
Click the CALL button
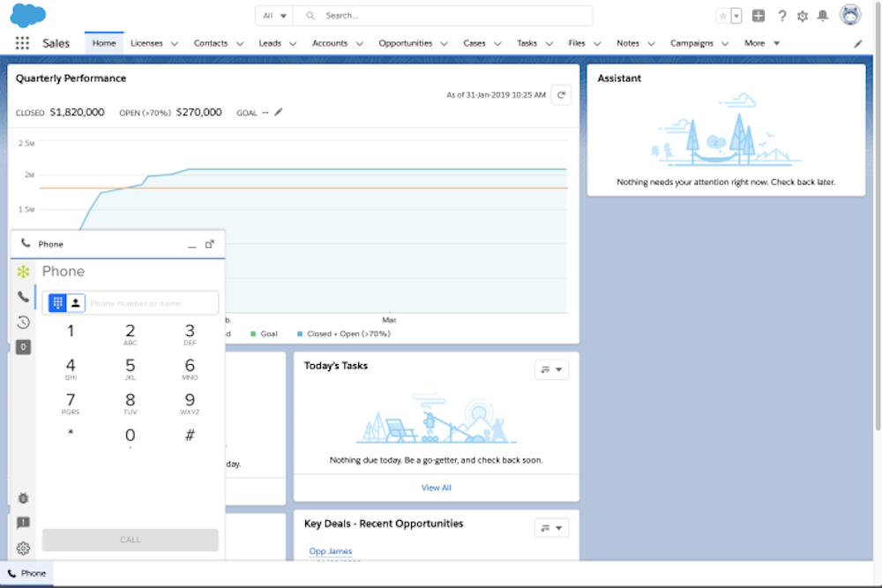coord(130,540)
